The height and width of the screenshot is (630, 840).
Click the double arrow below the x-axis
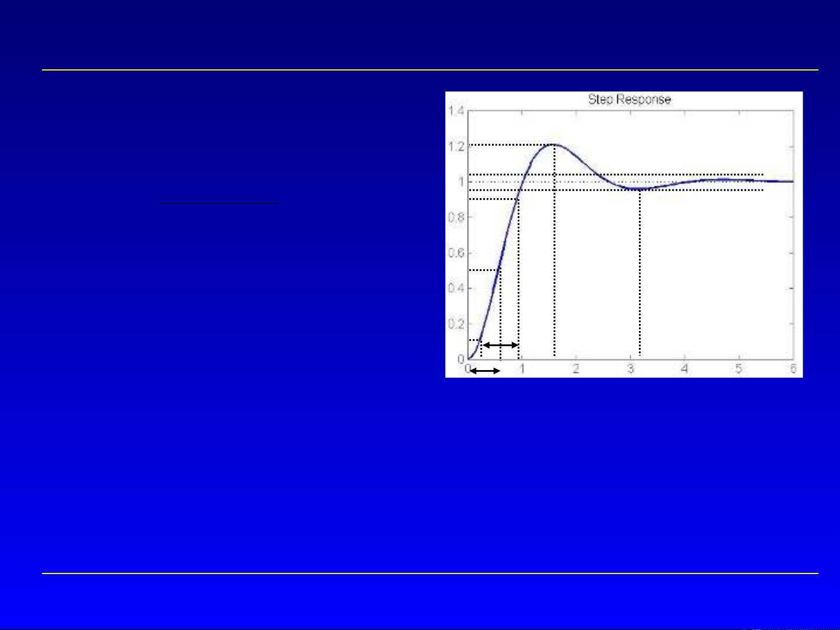(x=485, y=371)
